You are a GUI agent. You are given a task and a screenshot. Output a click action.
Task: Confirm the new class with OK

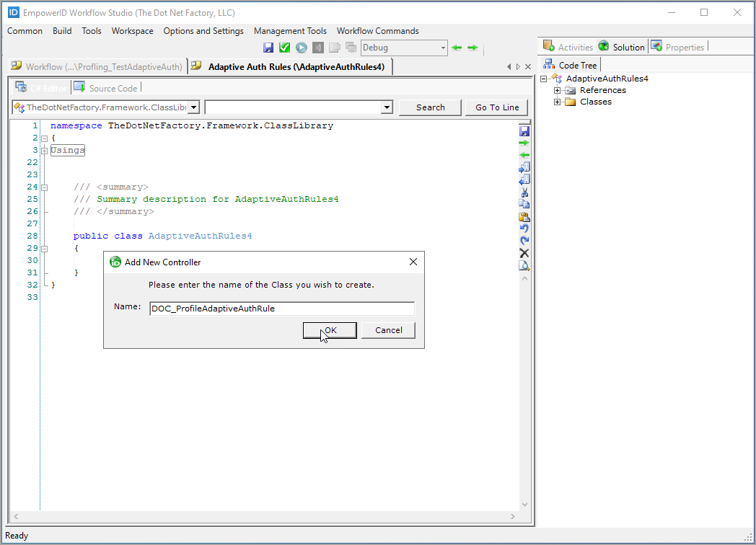click(x=330, y=330)
